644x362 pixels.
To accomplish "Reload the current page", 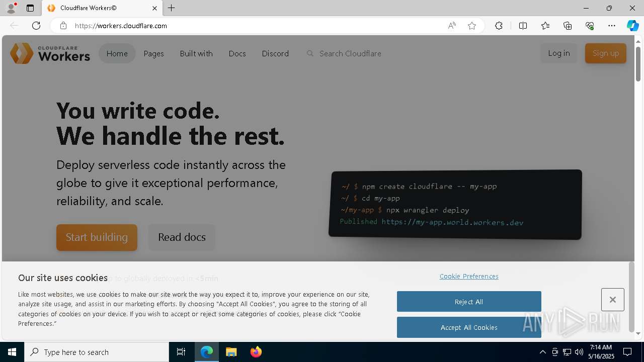I will point(36,26).
